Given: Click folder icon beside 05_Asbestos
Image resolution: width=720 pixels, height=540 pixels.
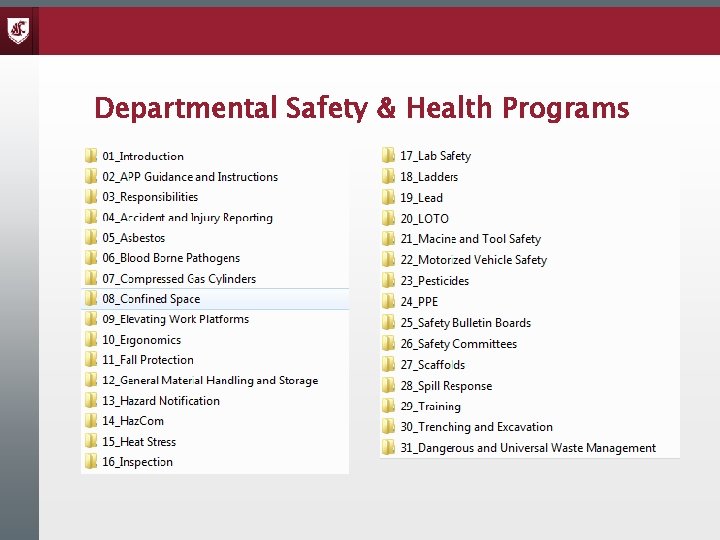Looking at the screenshot, I should pyautogui.click(x=91, y=237).
